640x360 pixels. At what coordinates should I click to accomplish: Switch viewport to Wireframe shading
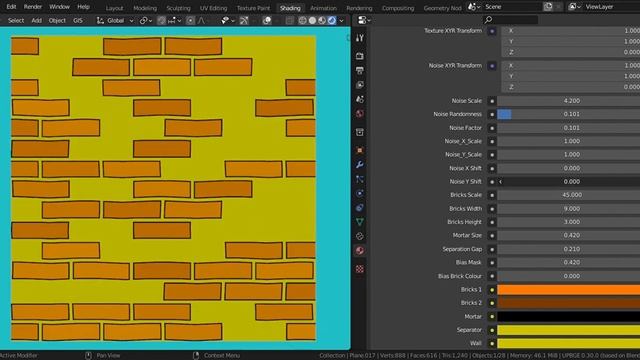coord(302,20)
